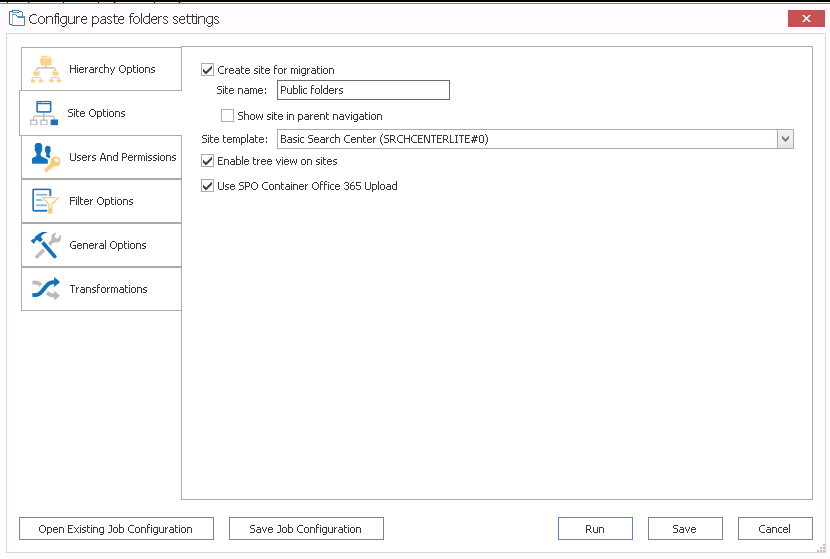This screenshot has height=559, width=830.
Task: Open the Transformations tab
Action: point(108,289)
